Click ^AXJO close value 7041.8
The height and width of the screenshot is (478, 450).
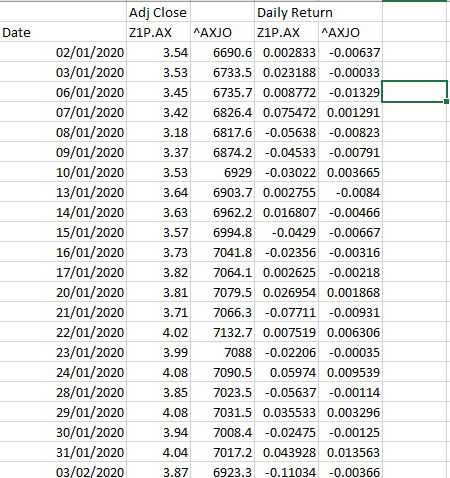[222, 252]
